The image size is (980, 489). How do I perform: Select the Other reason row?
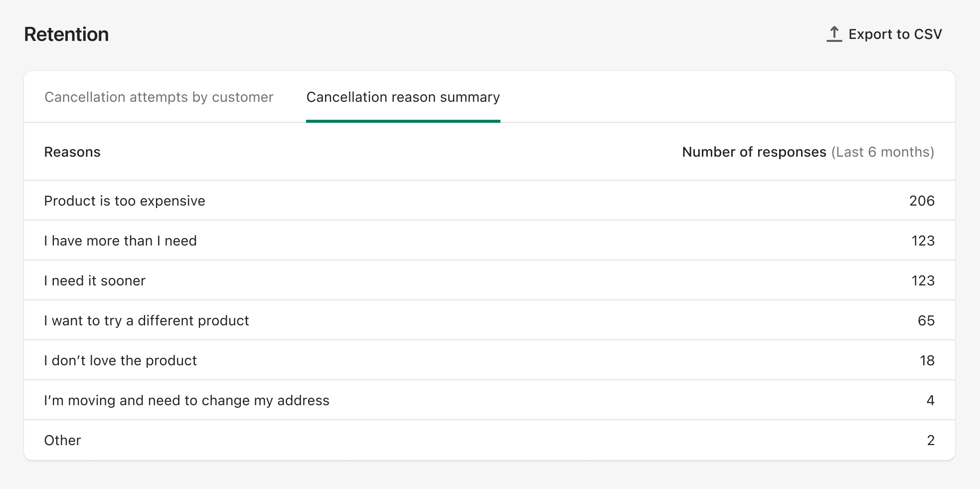point(62,440)
